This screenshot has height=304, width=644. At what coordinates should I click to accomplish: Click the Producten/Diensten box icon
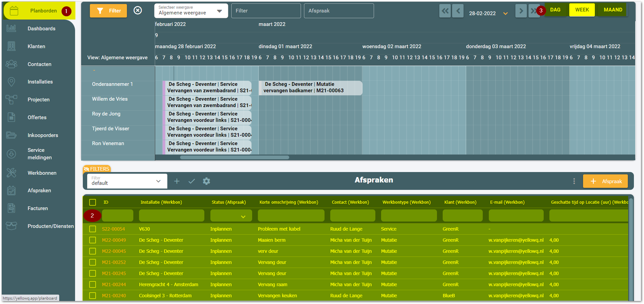(11, 226)
